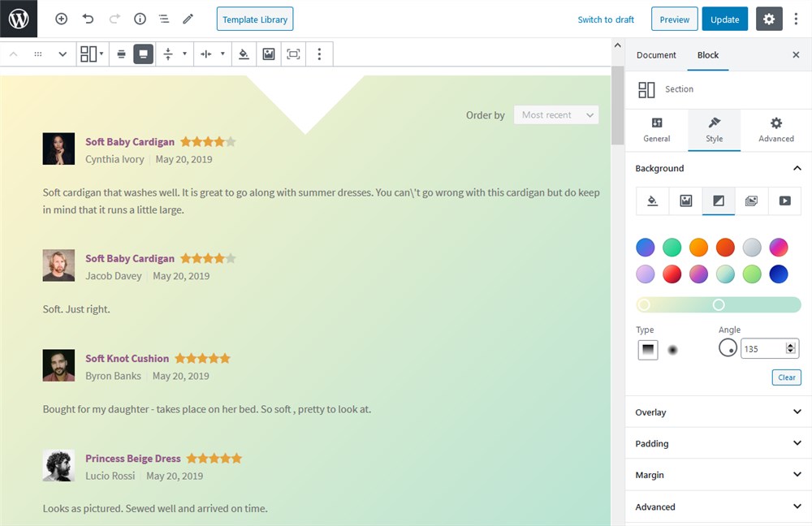Click the toolbar background color fill icon

244,54
